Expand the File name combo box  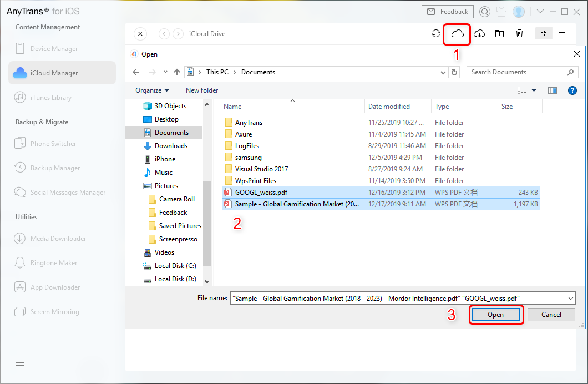570,298
